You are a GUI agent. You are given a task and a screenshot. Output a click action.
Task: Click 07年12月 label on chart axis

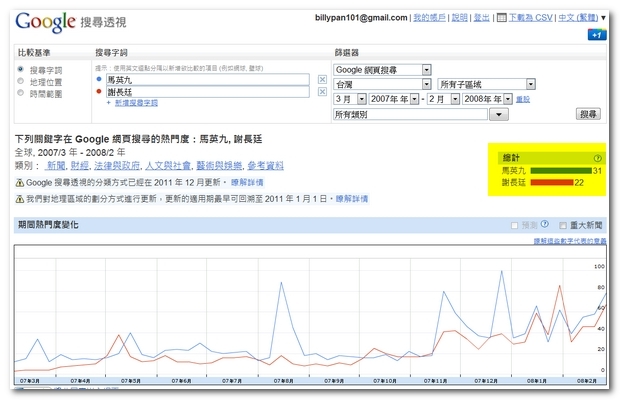click(x=486, y=381)
